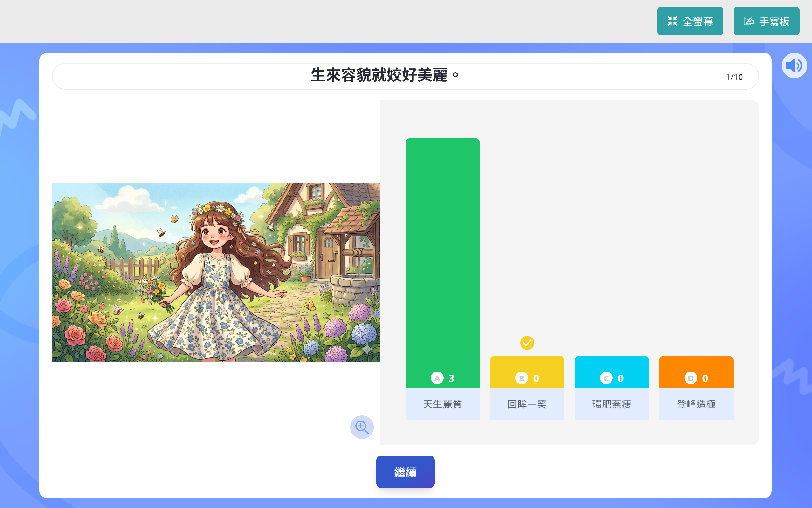This screenshot has height=508, width=812.
Task: Click the yellow checkmark above option B
Action: click(x=527, y=343)
